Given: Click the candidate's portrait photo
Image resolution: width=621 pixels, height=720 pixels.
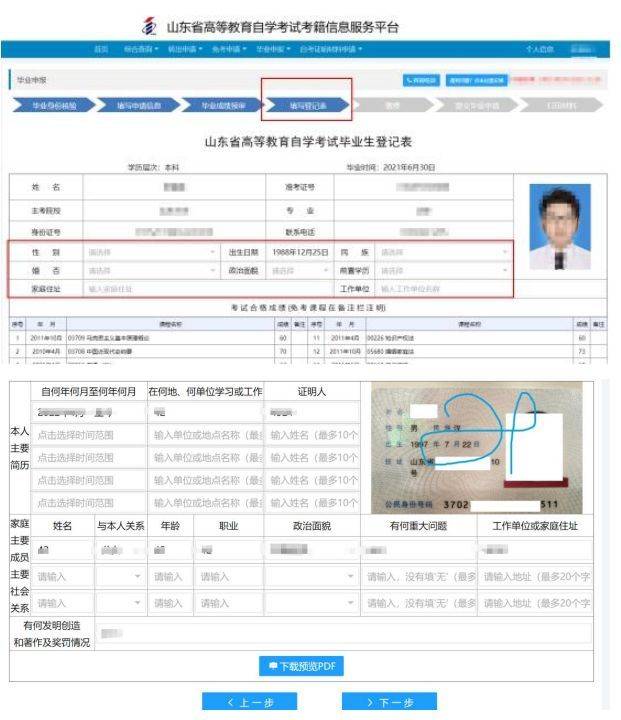Looking at the screenshot, I should click(x=560, y=226).
